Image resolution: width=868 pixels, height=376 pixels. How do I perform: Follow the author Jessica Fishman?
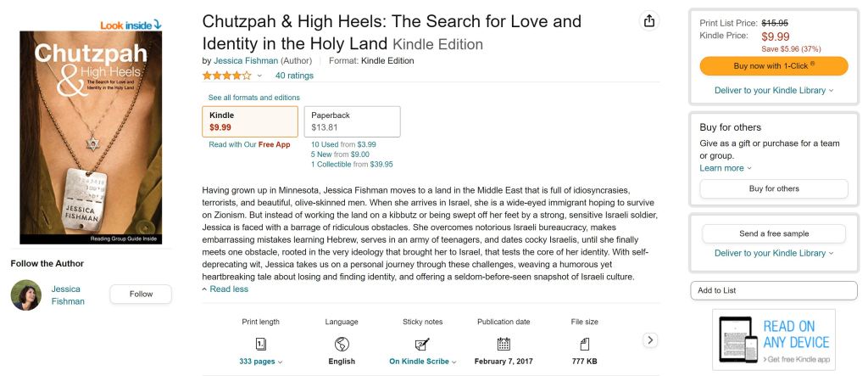(141, 295)
